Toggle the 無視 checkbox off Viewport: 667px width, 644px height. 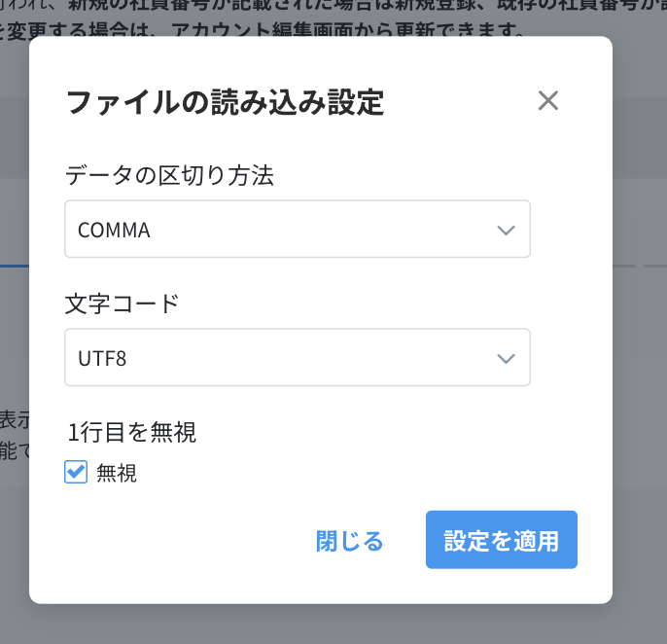point(76,473)
